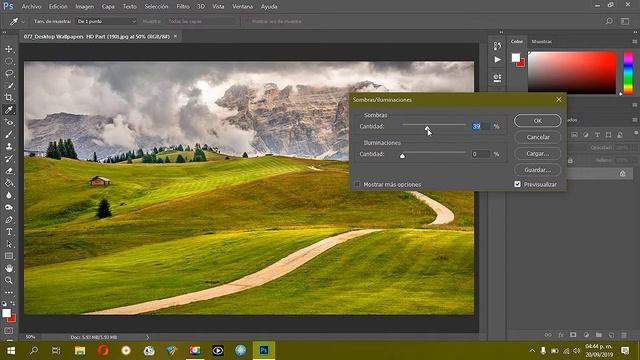
Task: Select the Brush tool
Action: [9, 134]
